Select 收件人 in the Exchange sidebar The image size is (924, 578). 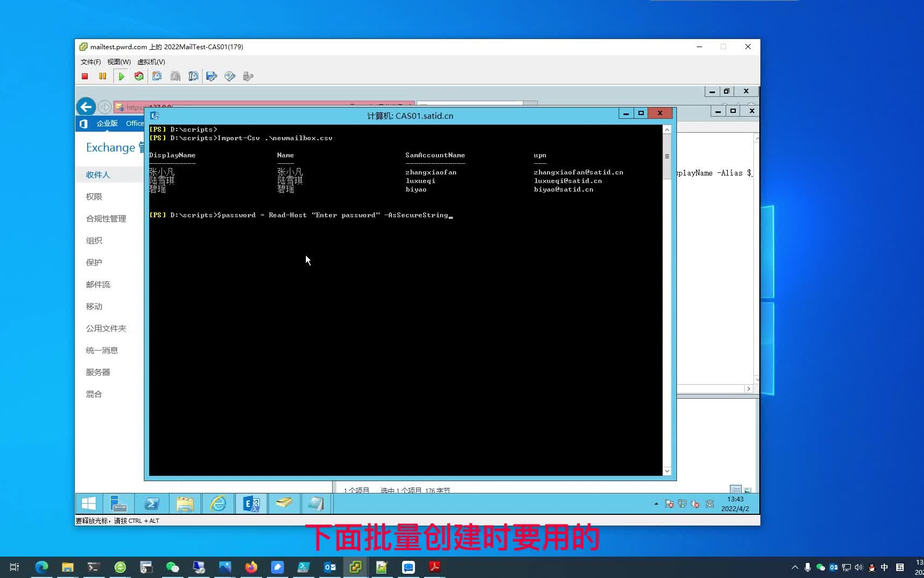point(98,175)
